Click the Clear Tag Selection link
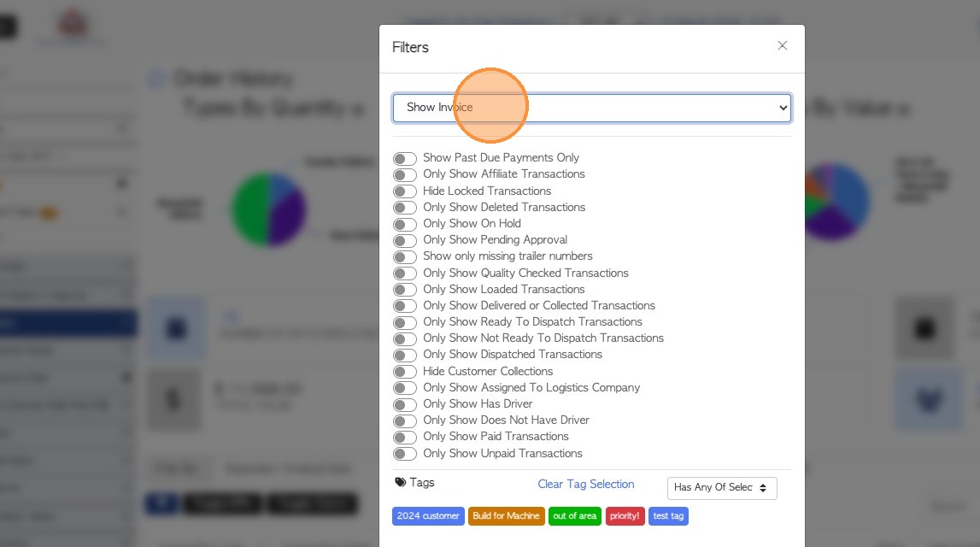The image size is (980, 547). (585, 485)
